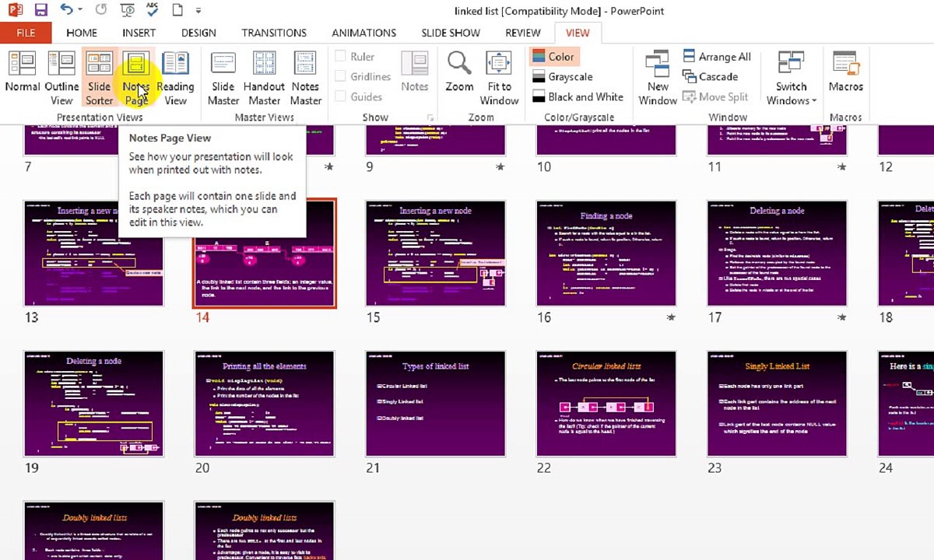
Task: Open the Handout Master view
Action: point(264,78)
